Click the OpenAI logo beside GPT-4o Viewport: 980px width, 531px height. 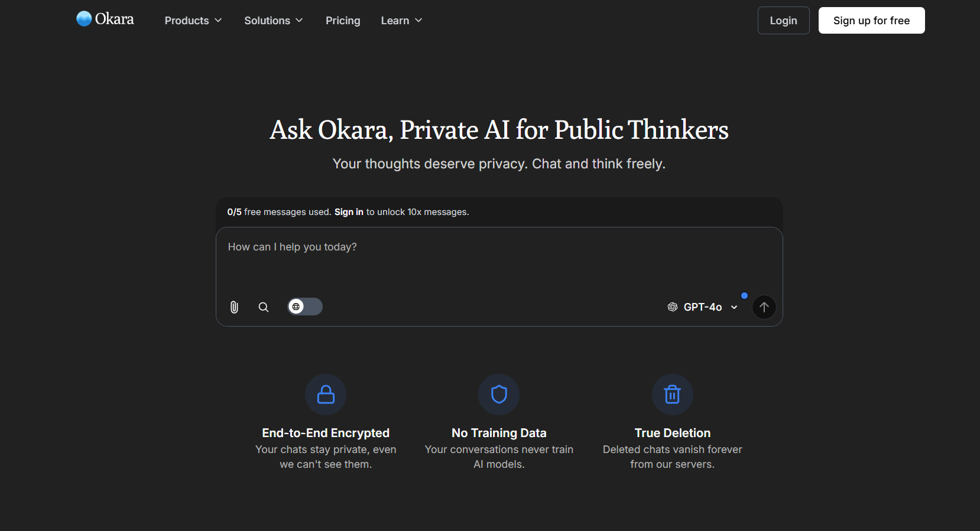tap(673, 307)
